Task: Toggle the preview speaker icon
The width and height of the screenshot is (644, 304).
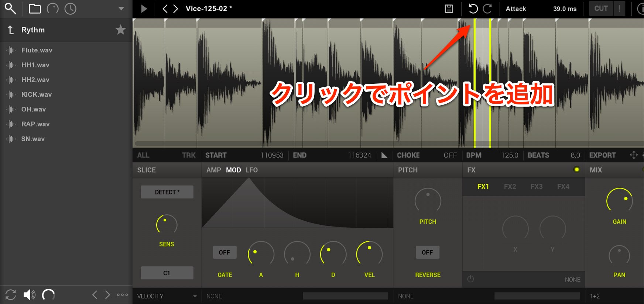Action: click(30, 295)
